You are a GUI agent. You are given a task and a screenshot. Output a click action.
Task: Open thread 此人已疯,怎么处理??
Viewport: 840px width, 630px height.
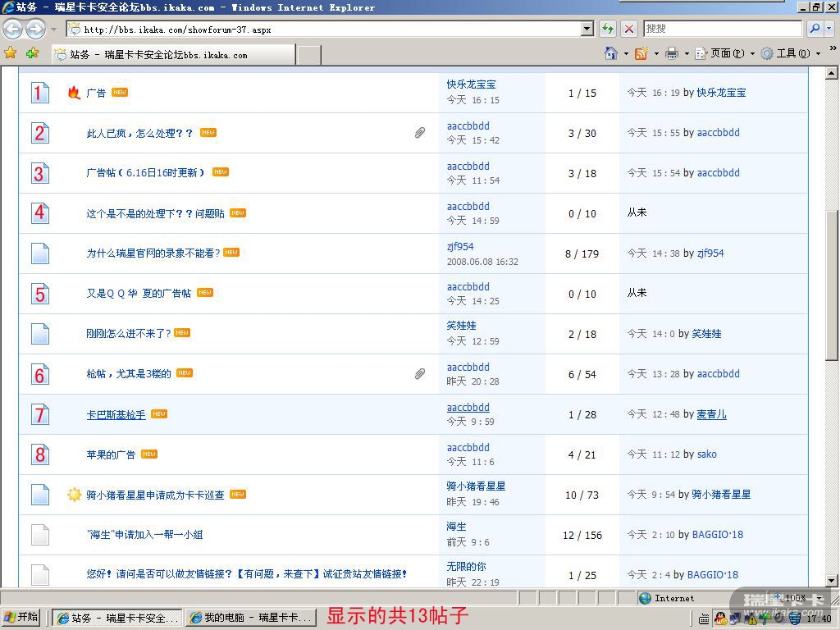point(139,133)
